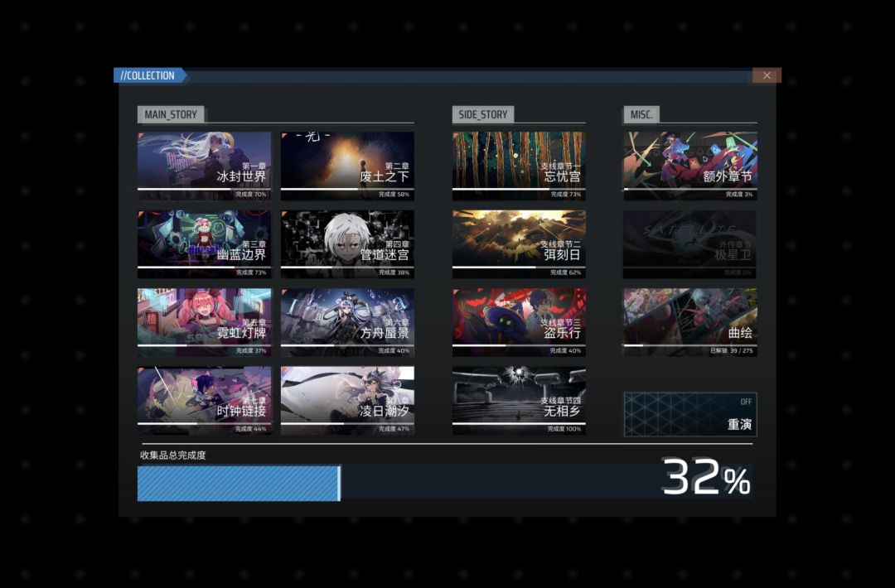Select the dimmed 极星卫 chapter card
895x588 pixels.
pyautogui.click(x=690, y=244)
